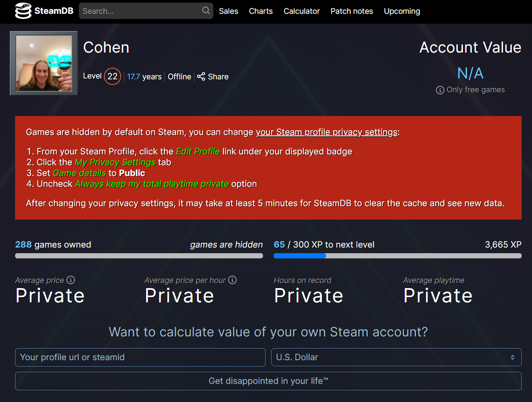Click the Share icon next to Offline

(x=201, y=76)
